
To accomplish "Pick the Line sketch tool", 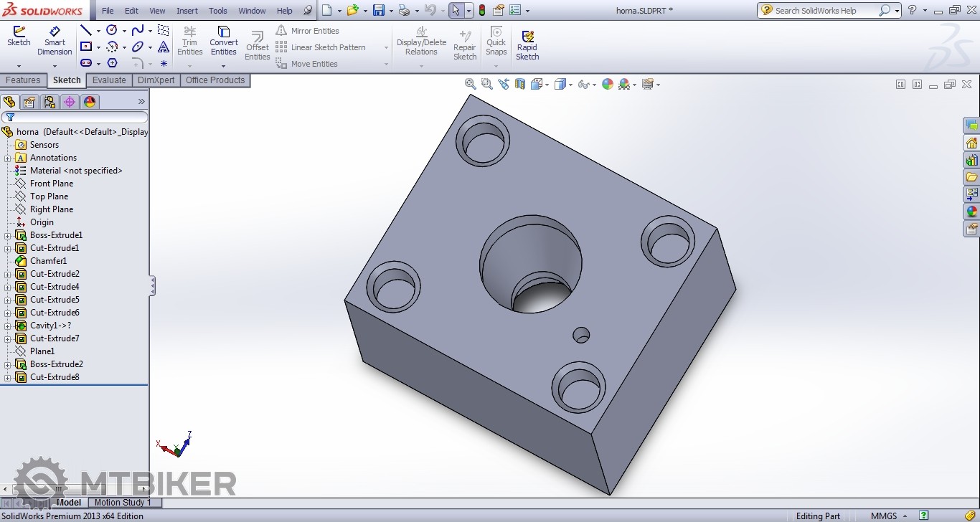I will [x=86, y=30].
